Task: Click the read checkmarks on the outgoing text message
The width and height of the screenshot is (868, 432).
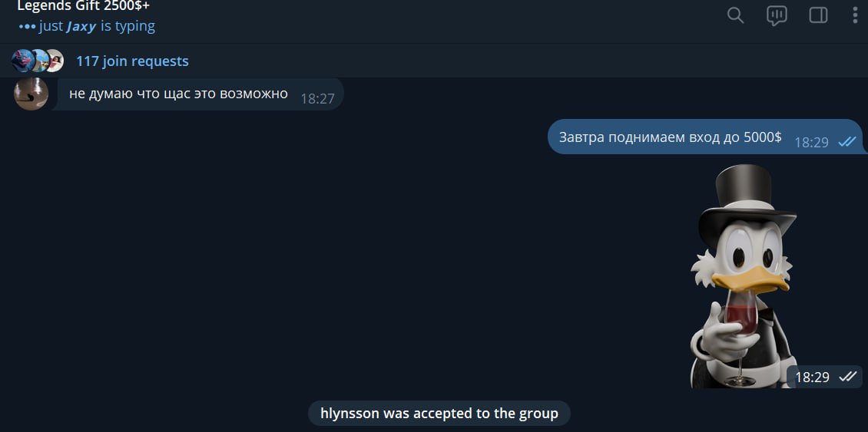Action: [x=847, y=142]
